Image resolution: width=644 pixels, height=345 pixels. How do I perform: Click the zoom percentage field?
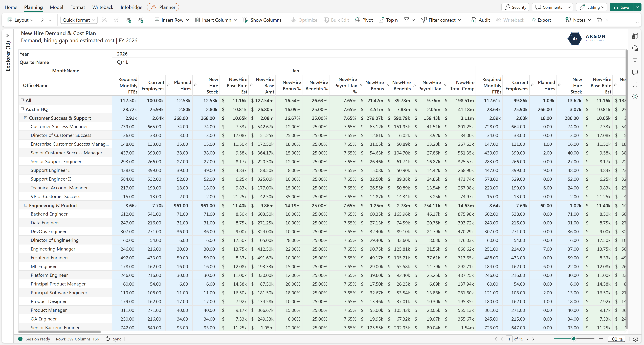click(x=616, y=339)
